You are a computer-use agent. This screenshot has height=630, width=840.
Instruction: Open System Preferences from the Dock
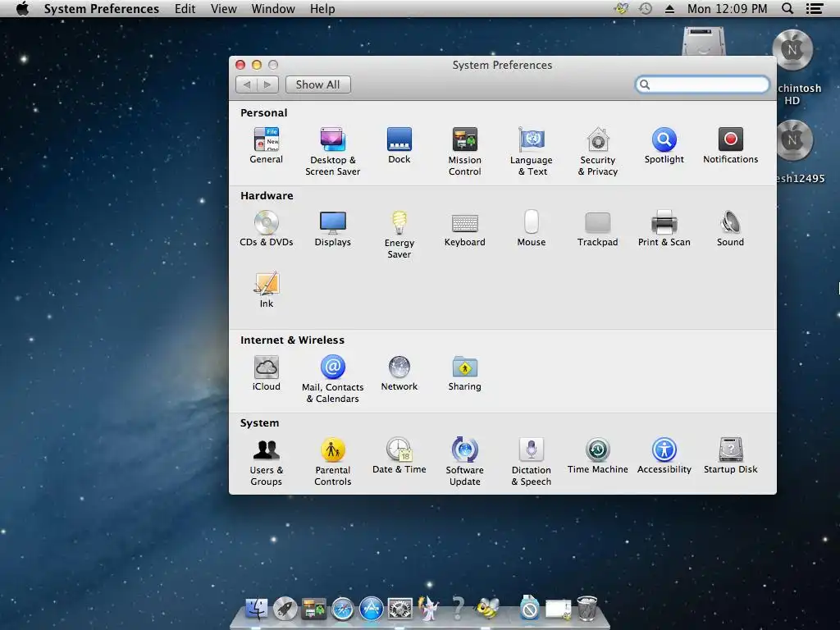point(400,609)
